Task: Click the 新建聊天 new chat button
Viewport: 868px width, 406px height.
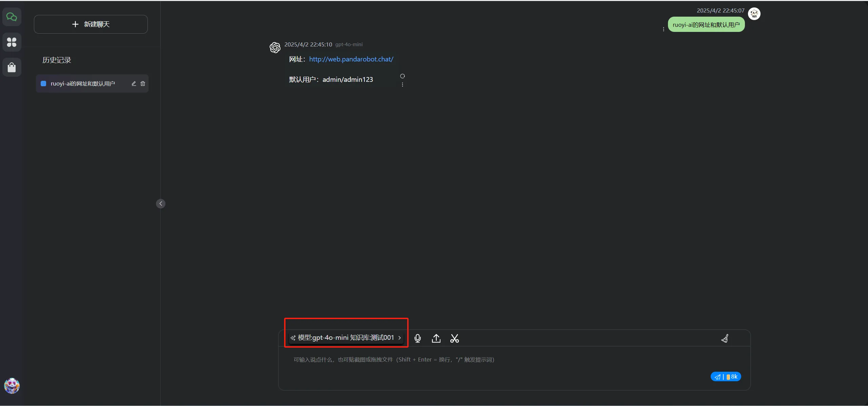Action: click(x=91, y=24)
